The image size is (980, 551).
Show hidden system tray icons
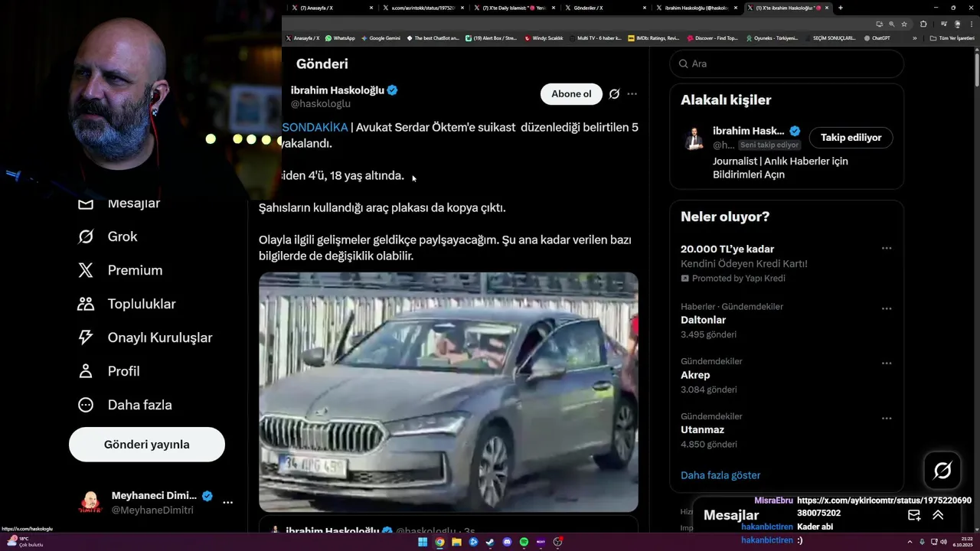tap(909, 542)
